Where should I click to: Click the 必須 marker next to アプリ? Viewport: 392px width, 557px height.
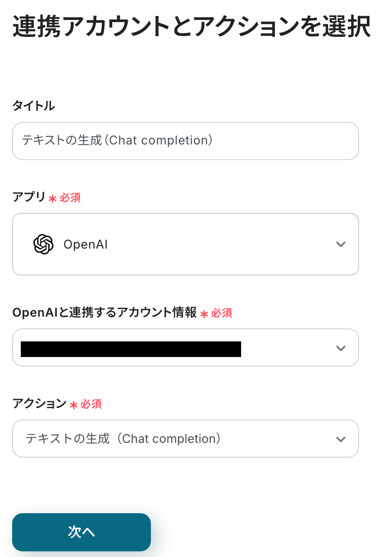[70, 198]
